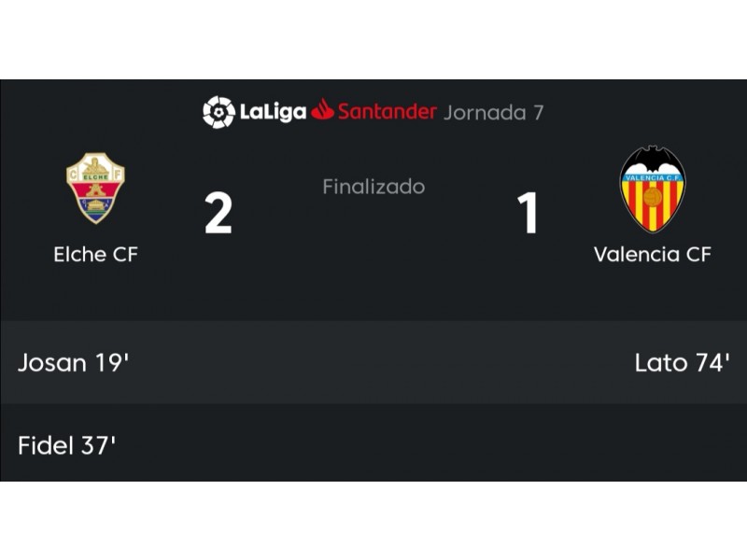Click Elche's score number 2
The width and height of the screenshot is (747, 560).
(x=218, y=213)
